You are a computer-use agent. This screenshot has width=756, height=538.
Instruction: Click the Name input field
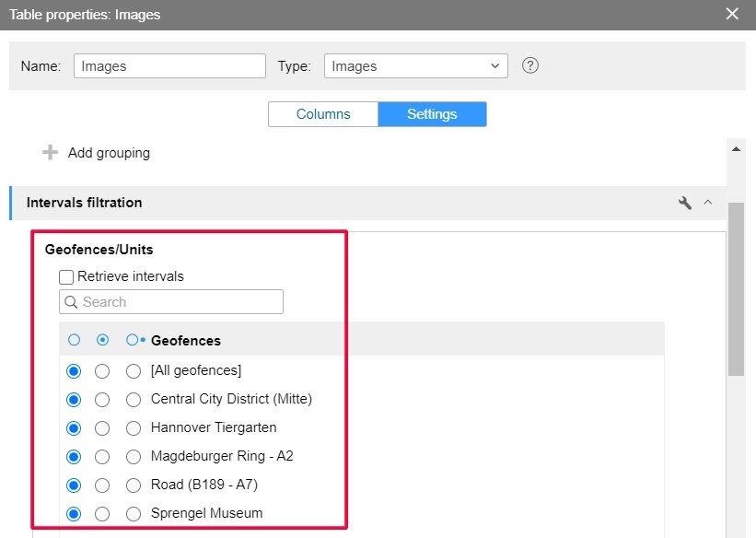[x=169, y=66]
